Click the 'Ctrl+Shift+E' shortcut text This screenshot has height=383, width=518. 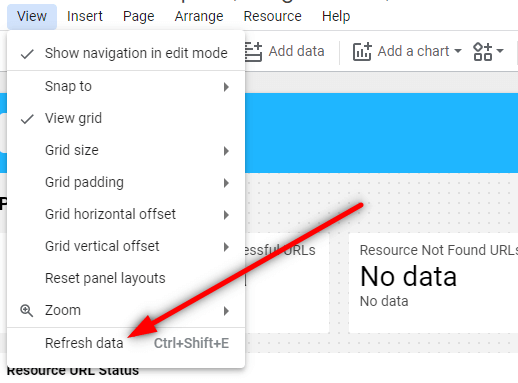191,343
